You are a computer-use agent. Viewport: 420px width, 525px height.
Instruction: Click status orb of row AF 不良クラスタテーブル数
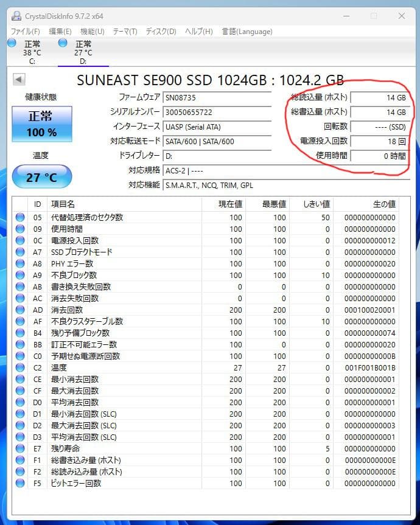click(20, 321)
